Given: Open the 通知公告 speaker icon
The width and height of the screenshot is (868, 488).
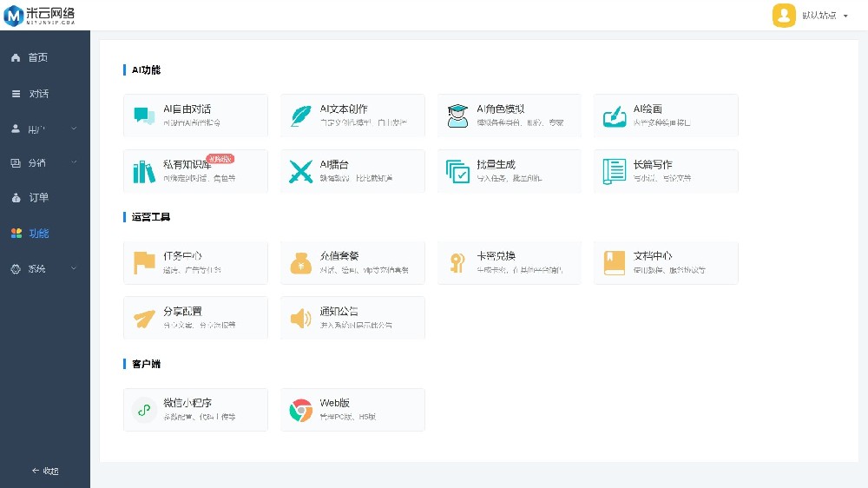Looking at the screenshot, I should tap(301, 319).
